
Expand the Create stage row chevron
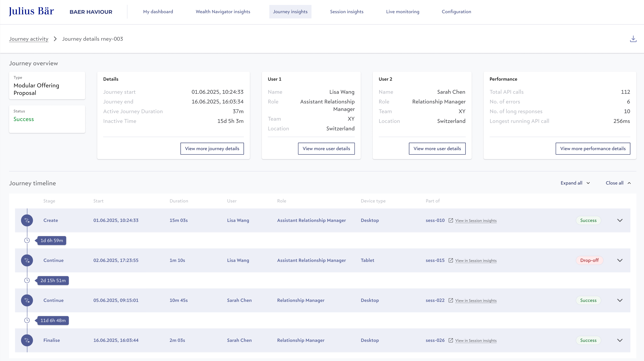pos(620,220)
